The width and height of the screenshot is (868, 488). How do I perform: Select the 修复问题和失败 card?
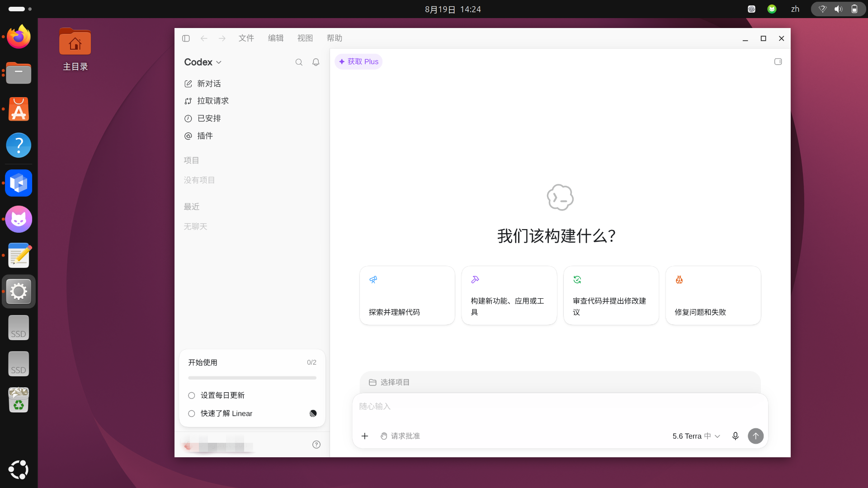[713, 296]
